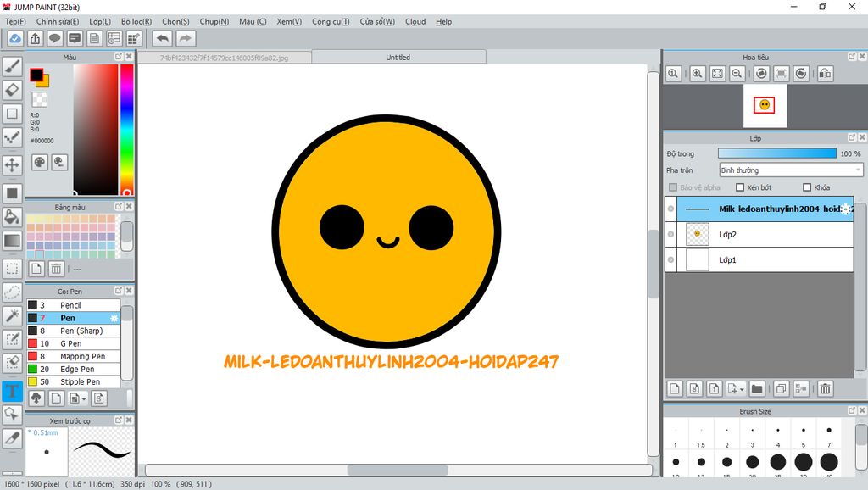Open the Tệp (File) menu
The width and height of the screenshot is (868, 490).
15,21
